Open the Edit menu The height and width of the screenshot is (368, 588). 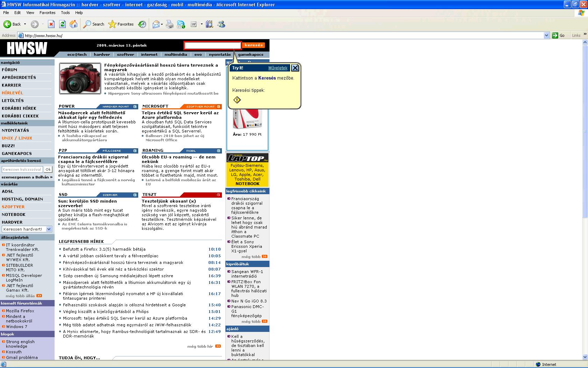point(17,13)
